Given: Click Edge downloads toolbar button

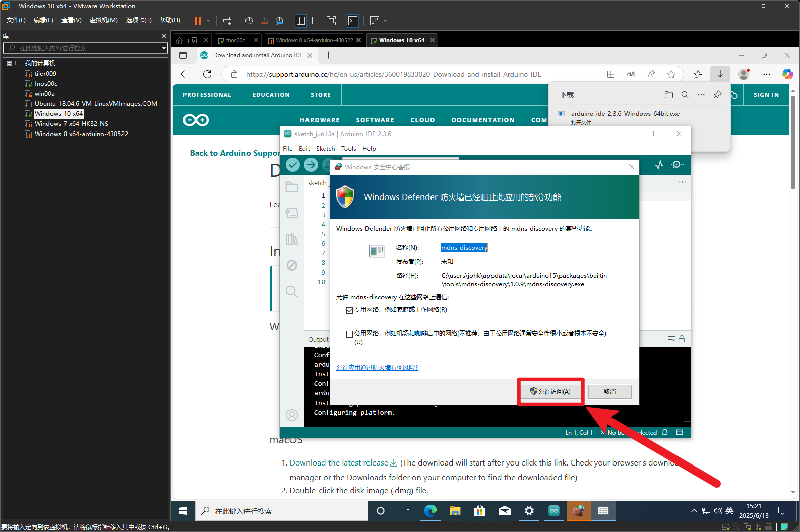Looking at the screenshot, I should coord(720,74).
